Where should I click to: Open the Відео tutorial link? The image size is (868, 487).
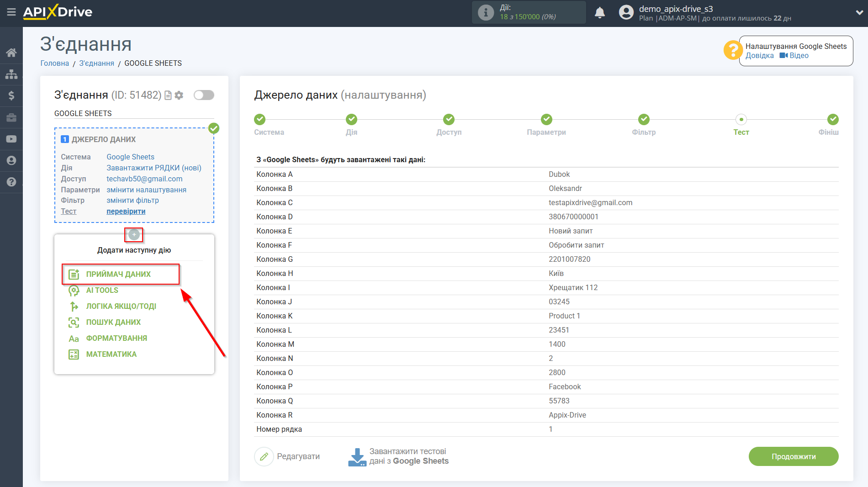coord(794,56)
